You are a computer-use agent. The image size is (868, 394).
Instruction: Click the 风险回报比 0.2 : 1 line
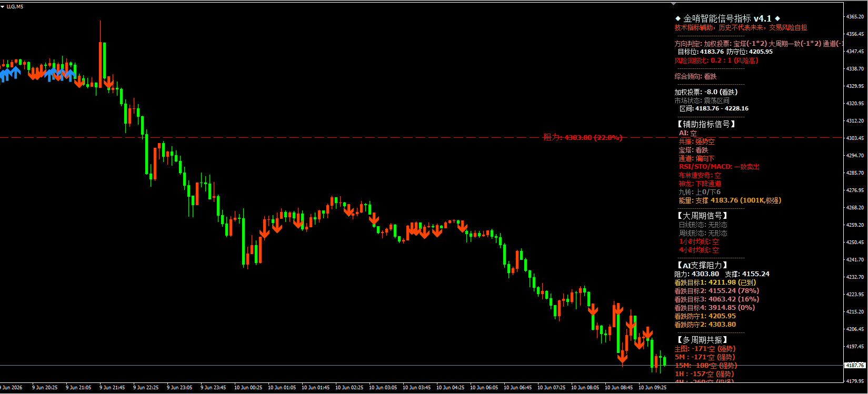tap(716, 60)
